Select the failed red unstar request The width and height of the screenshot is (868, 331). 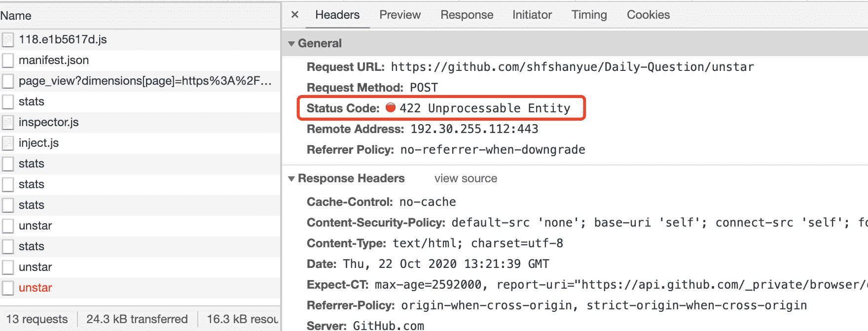tap(36, 288)
